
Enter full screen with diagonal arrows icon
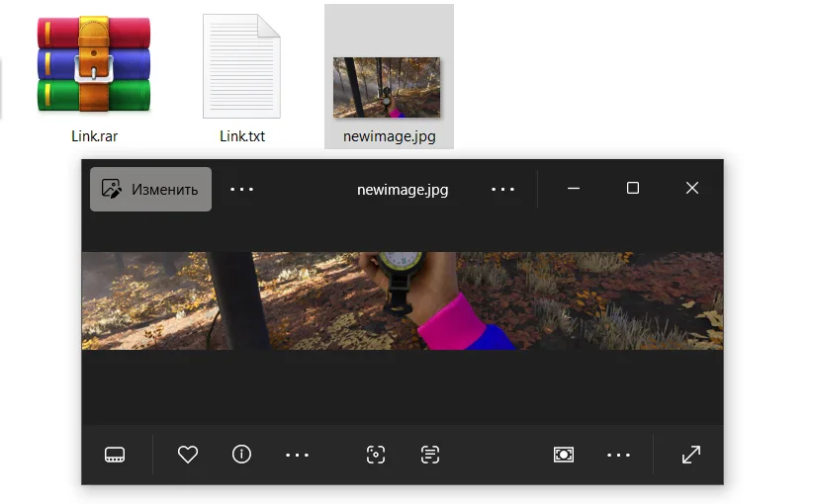(691, 455)
